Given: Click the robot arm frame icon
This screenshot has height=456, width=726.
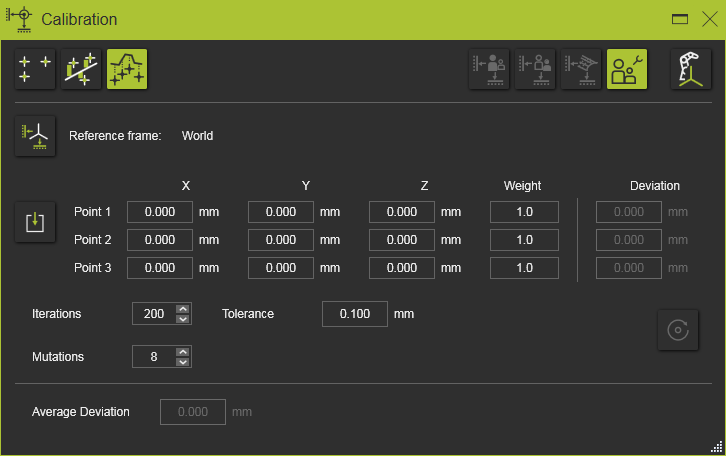Looking at the screenshot, I should tap(690, 69).
